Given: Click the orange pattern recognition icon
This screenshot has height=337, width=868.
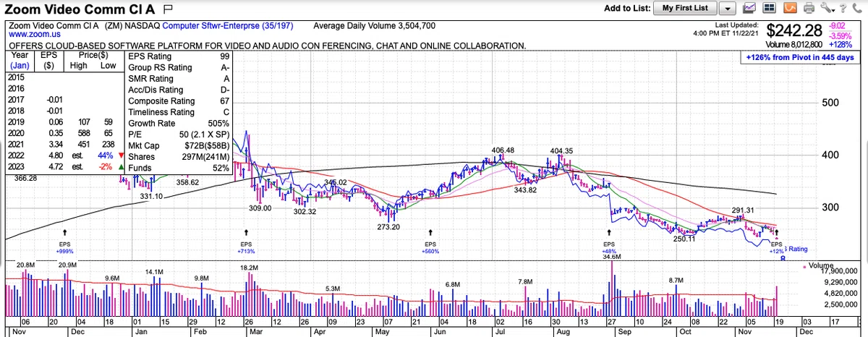Looking at the screenshot, I should pyautogui.click(x=790, y=8).
